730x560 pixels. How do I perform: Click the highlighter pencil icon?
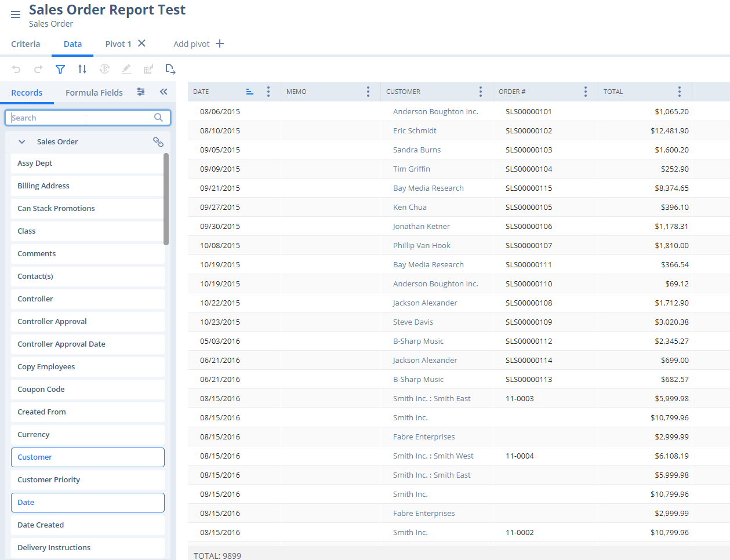126,69
